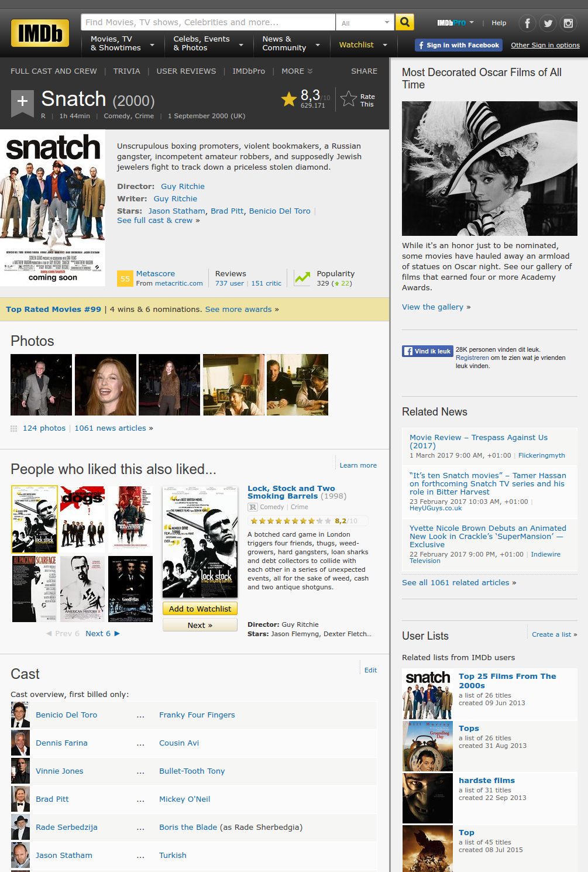Open the Watchlist menu
Viewport: 588px width, 872px height.
click(363, 44)
